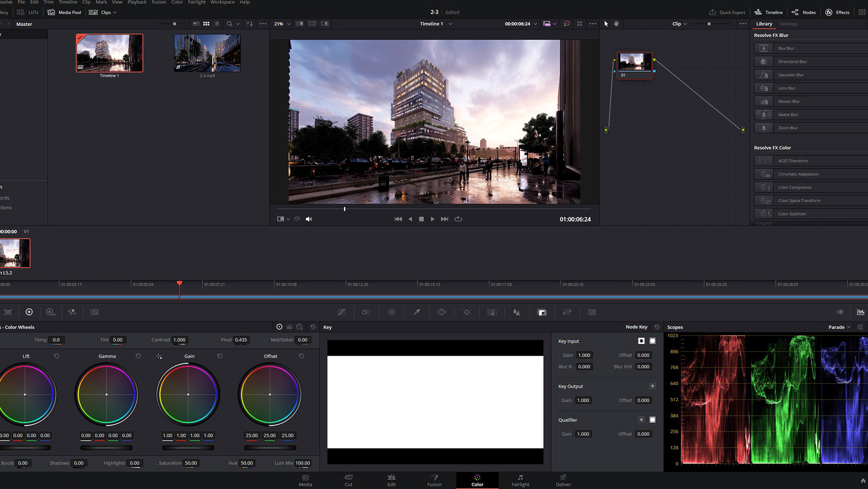Viewport: 868px width, 489px height.
Task: Open the Motion Effects palette icon
Action: point(94,312)
